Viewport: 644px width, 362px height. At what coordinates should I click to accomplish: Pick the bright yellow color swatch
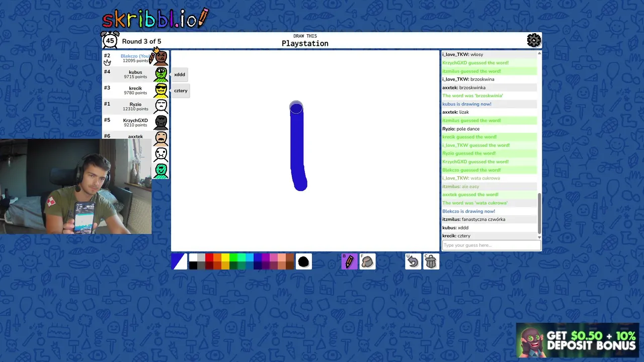coord(225,257)
